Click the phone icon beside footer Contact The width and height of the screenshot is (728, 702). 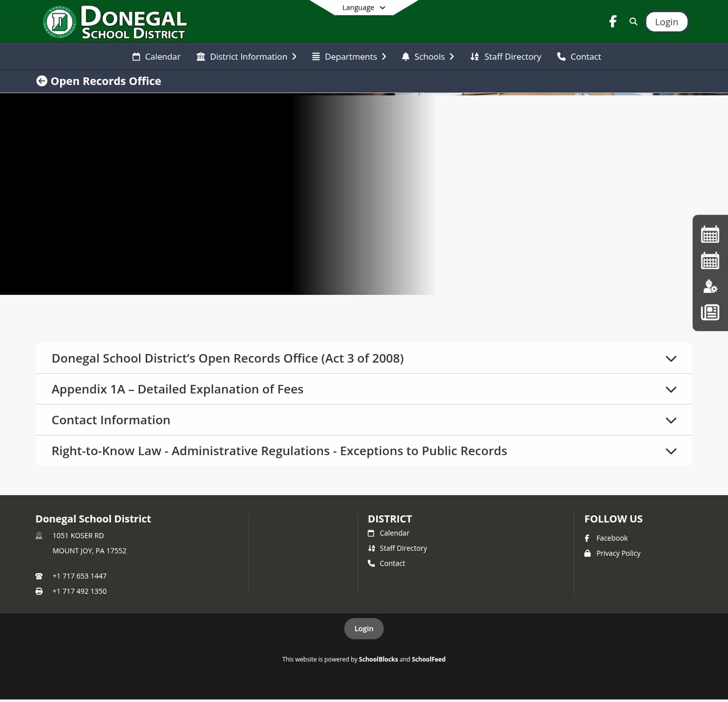point(371,563)
